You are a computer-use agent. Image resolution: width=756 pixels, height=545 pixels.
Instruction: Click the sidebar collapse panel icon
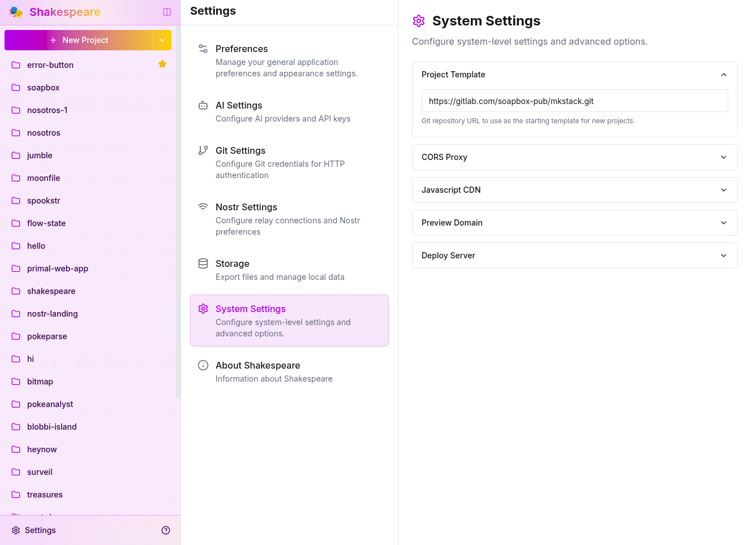tap(167, 12)
